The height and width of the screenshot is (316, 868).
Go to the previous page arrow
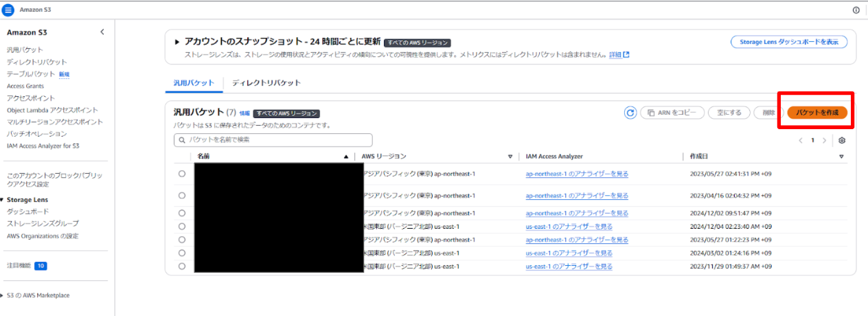tap(800, 140)
